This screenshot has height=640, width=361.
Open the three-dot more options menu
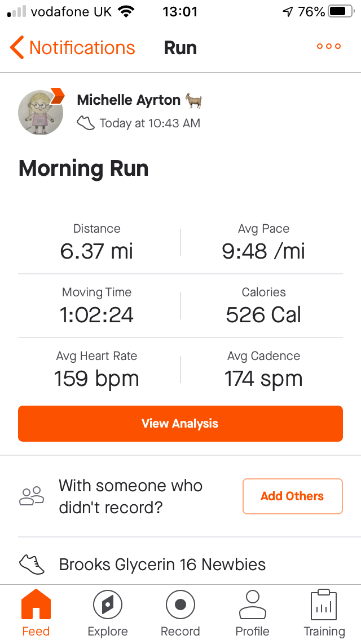329,46
